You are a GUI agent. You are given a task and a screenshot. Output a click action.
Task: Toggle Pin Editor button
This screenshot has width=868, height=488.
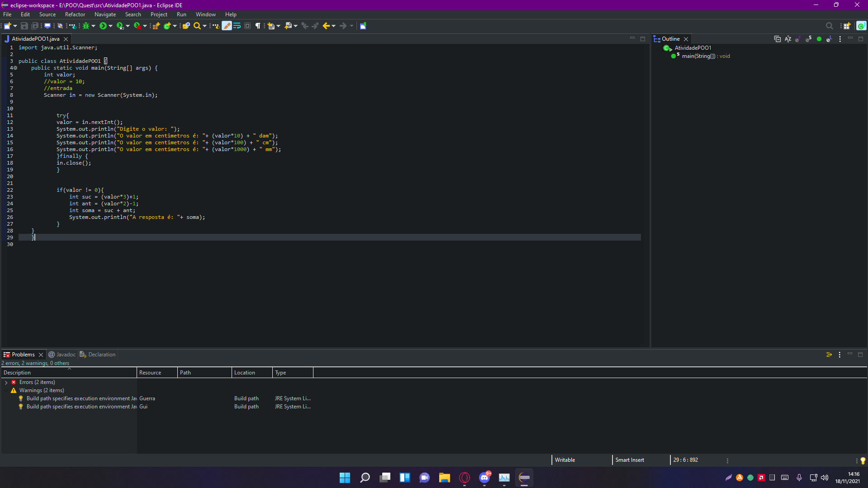363,26
